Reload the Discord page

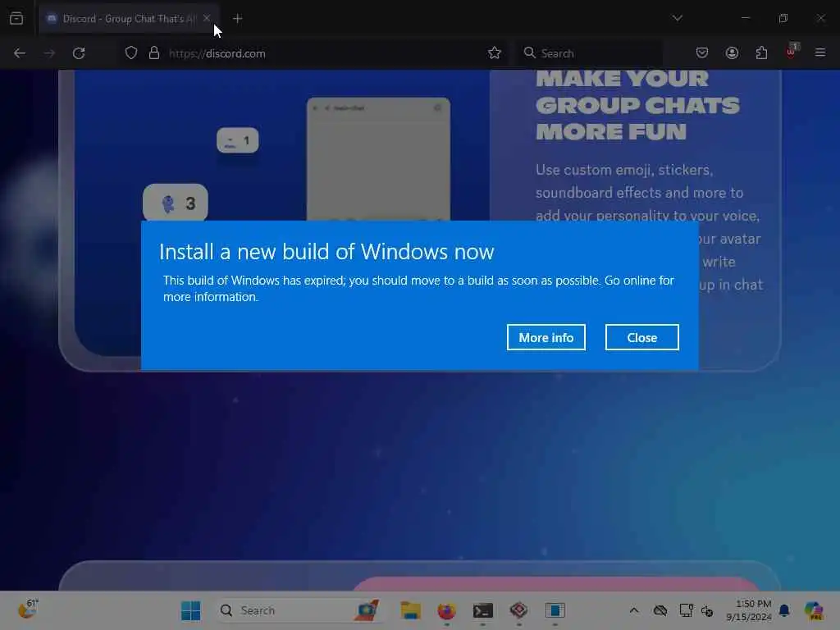79,53
